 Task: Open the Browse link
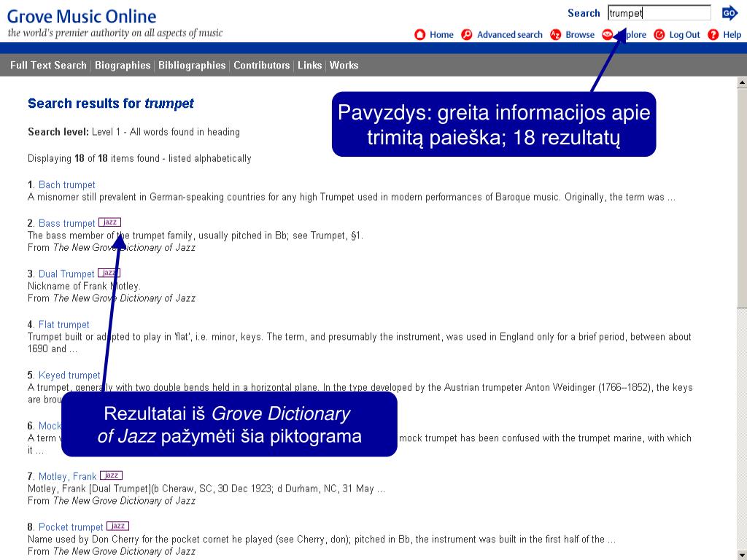tap(580, 35)
